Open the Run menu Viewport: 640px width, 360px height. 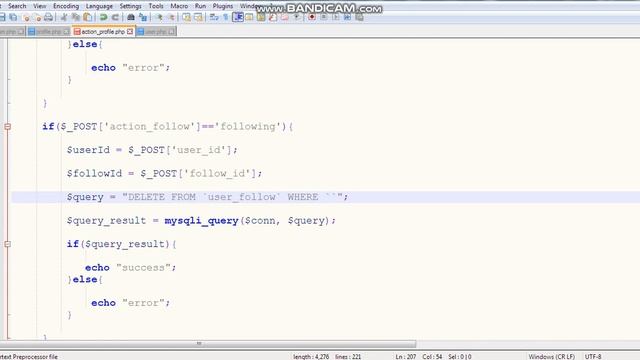point(200,6)
